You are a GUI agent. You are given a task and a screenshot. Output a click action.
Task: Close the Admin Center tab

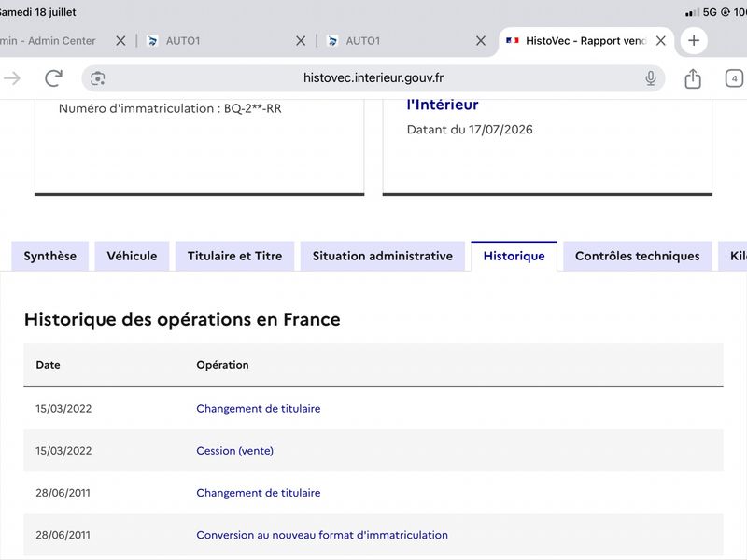(x=120, y=41)
